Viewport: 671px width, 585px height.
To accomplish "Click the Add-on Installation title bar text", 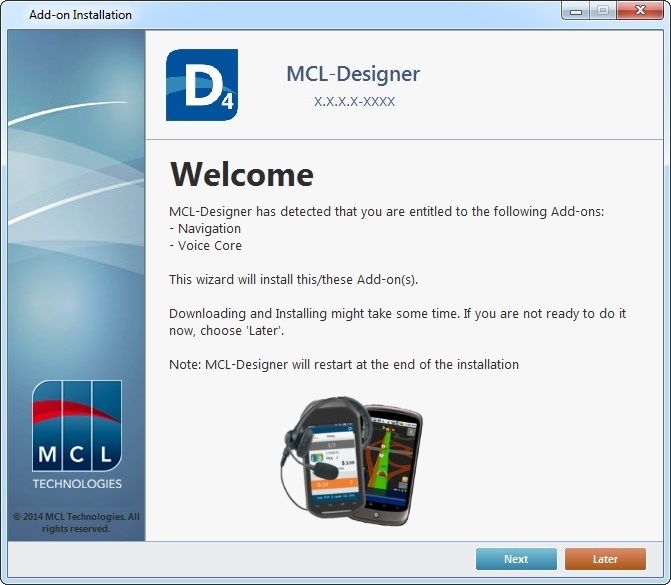I will click(80, 15).
